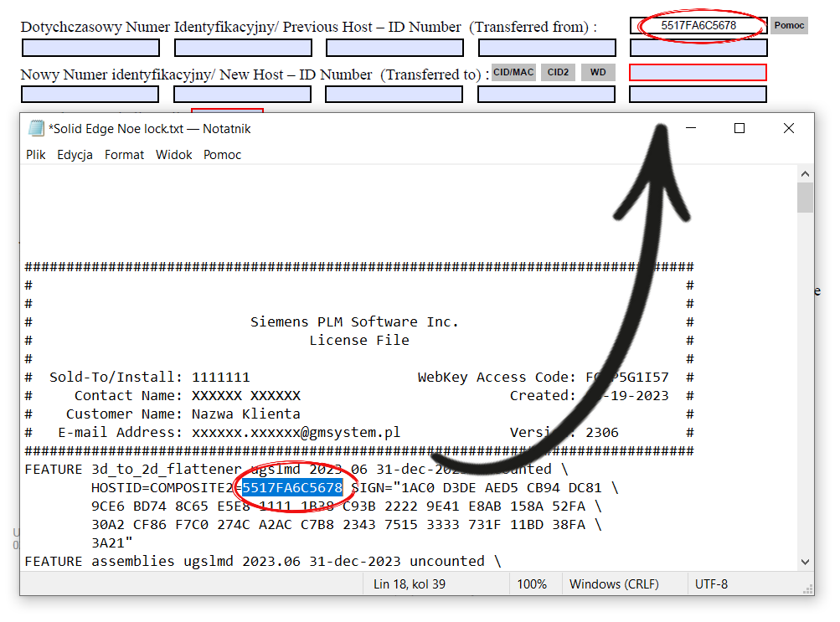Click the first blue field under New Host-ID
The image size is (840, 622).
[x=90, y=95]
